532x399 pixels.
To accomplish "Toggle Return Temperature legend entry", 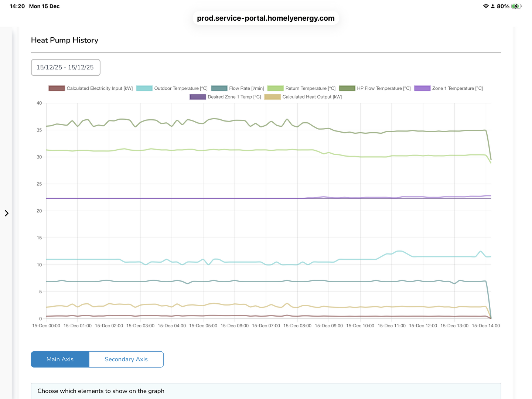I will tap(275, 88).
